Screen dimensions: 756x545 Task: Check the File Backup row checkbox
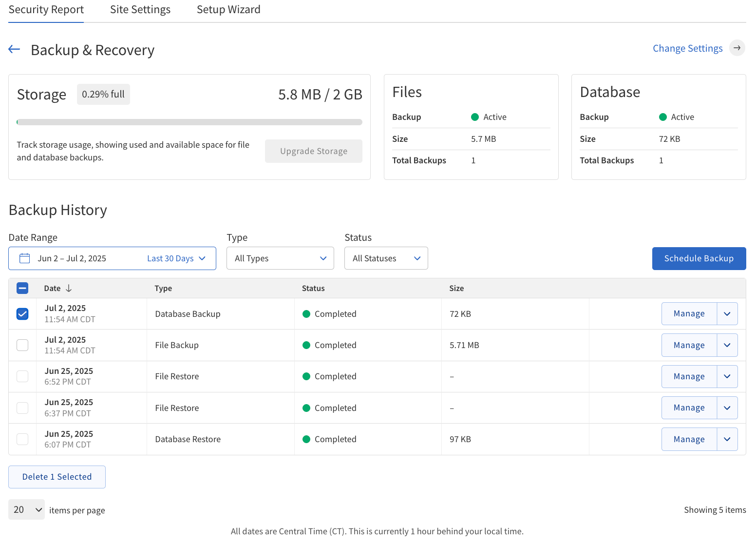(x=22, y=345)
